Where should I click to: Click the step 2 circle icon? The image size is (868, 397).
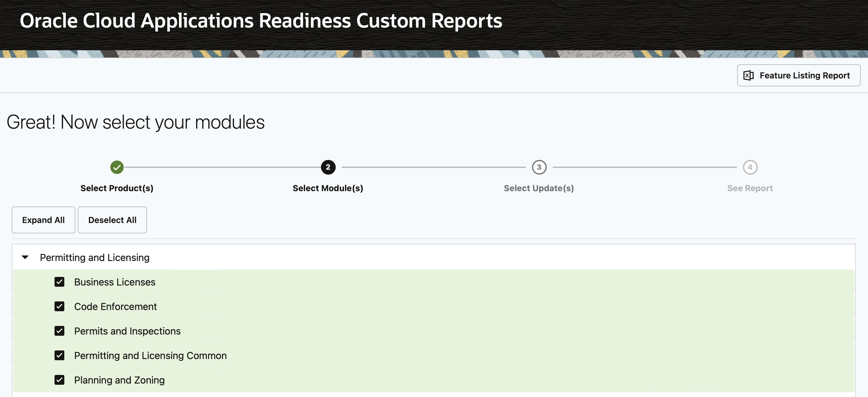328,167
